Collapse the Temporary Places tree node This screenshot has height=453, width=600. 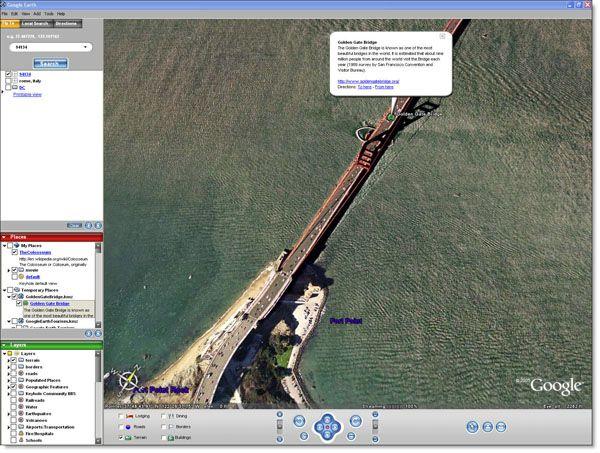pos(4,290)
